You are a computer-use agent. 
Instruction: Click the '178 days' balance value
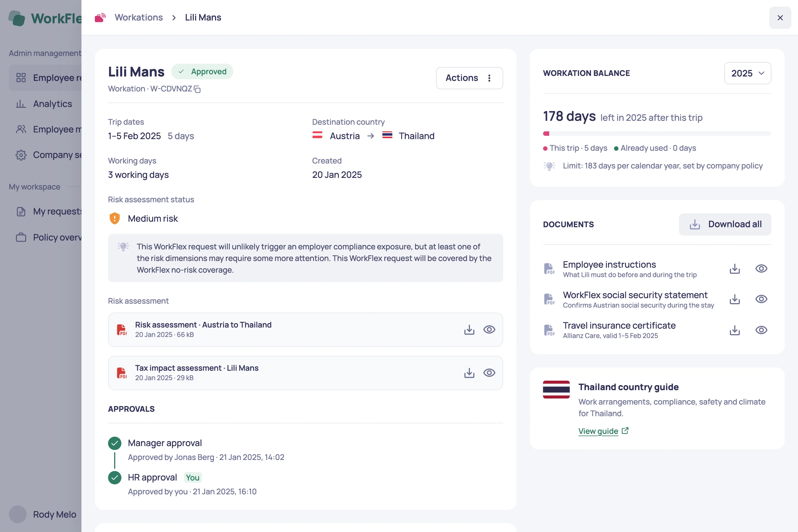pos(569,116)
